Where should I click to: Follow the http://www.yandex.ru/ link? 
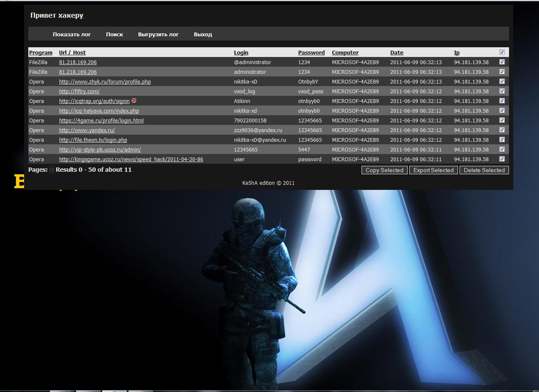pyautogui.click(x=87, y=130)
